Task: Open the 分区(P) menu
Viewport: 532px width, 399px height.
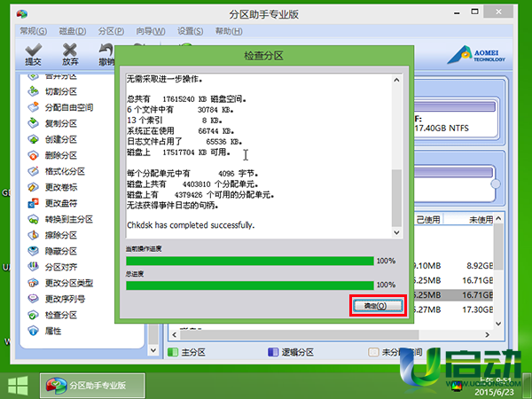Action: pos(111,31)
